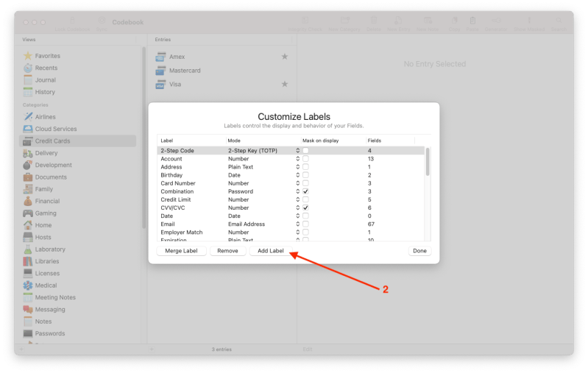The image size is (588, 373).
Task: Open the mode dropdown for Credit Limit
Action: pos(298,199)
